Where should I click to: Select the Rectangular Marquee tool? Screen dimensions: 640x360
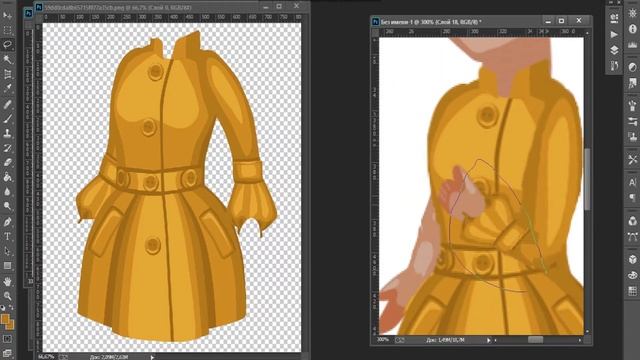(x=7, y=30)
